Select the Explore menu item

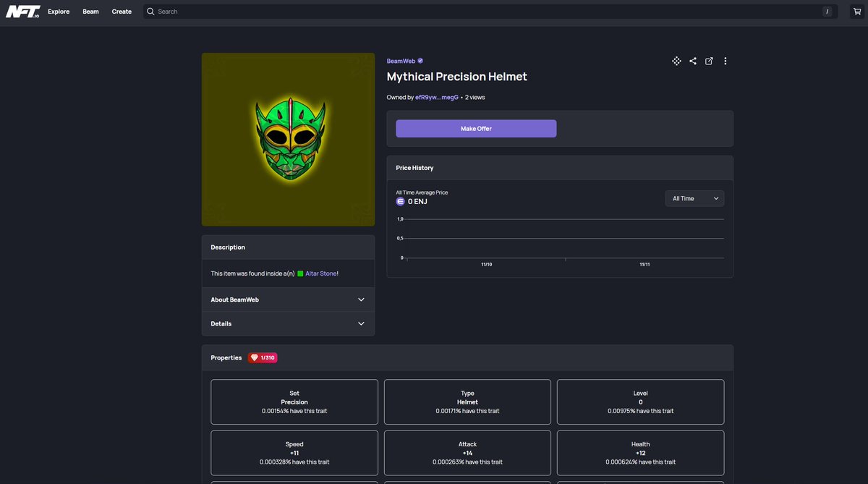pos(58,11)
